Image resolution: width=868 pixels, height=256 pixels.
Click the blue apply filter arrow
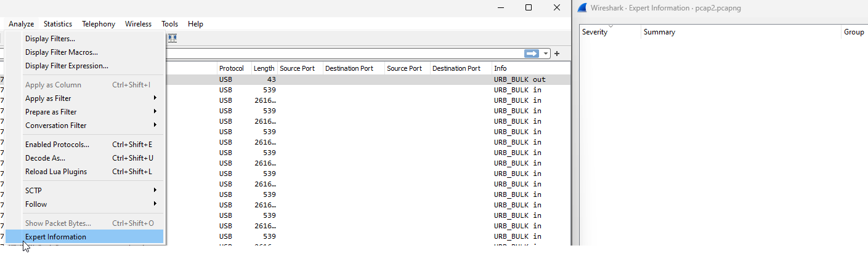(x=531, y=54)
